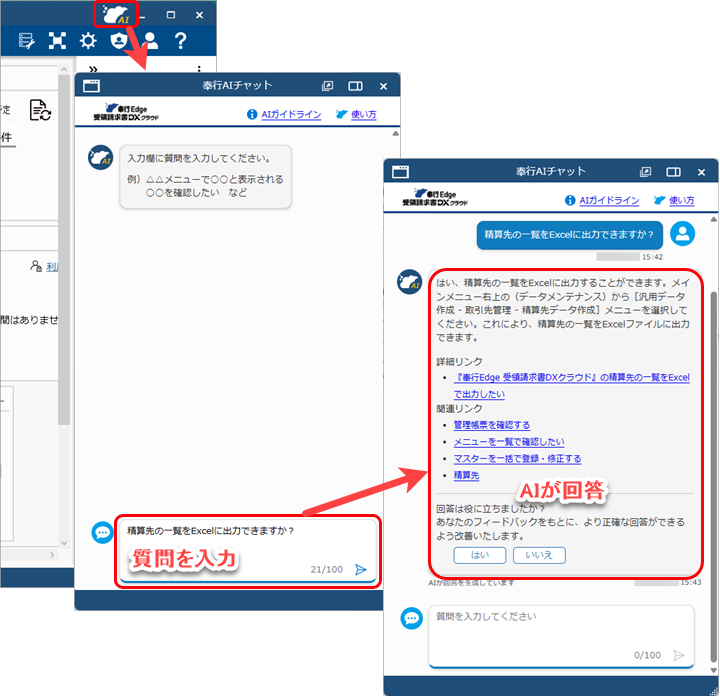Click the user avatar icon in right chat
This screenshot has height=696, width=720.
(682, 234)
